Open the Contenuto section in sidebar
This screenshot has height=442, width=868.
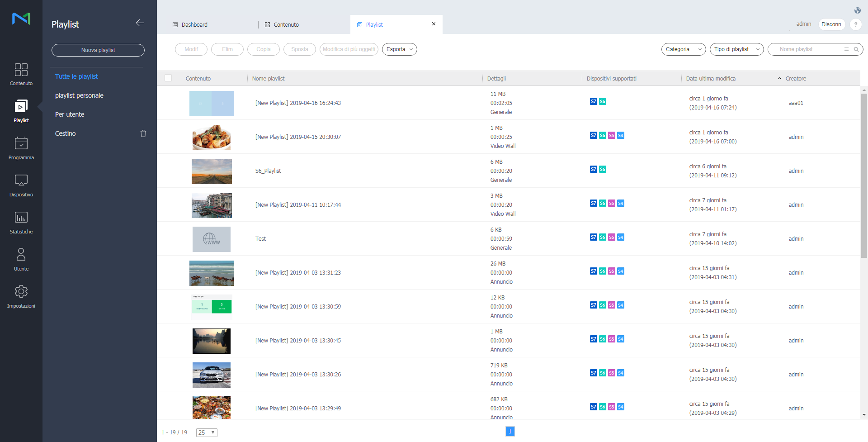click(x=21, y=74)
